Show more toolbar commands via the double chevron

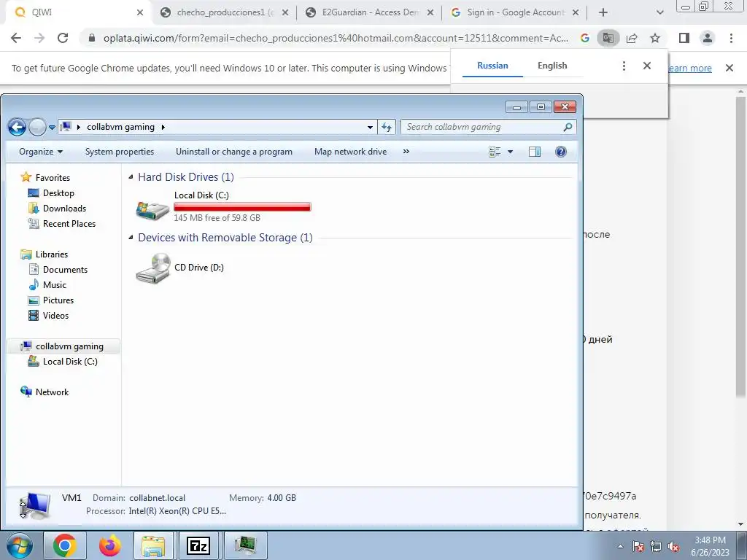point(406,152)
